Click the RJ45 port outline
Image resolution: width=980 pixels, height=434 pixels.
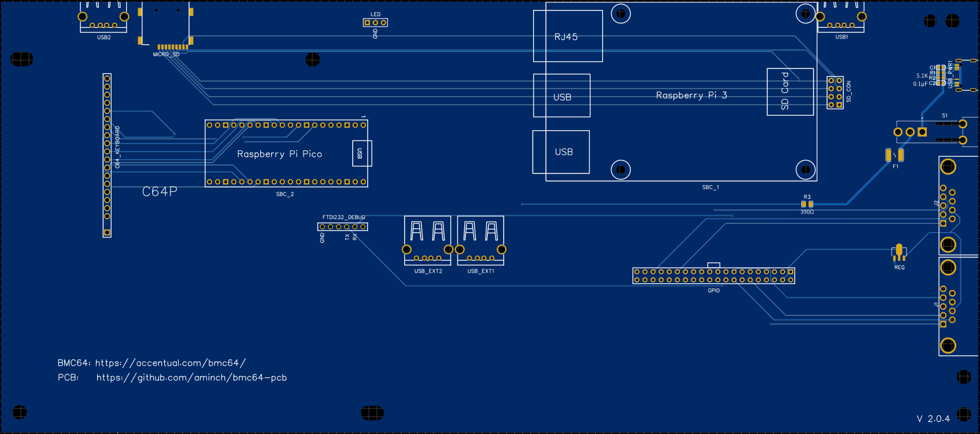tap(568, 36)
